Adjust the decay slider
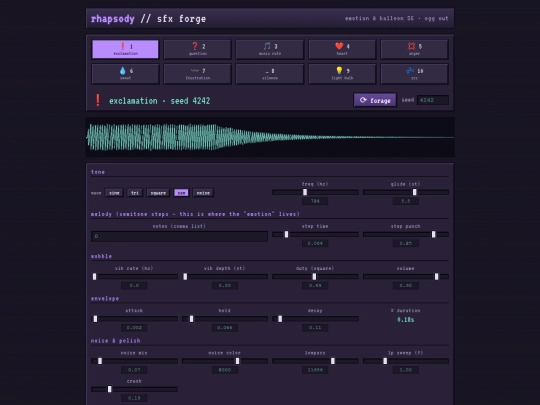Viewport: 540px width, 405px height. [x=315, y=319]
